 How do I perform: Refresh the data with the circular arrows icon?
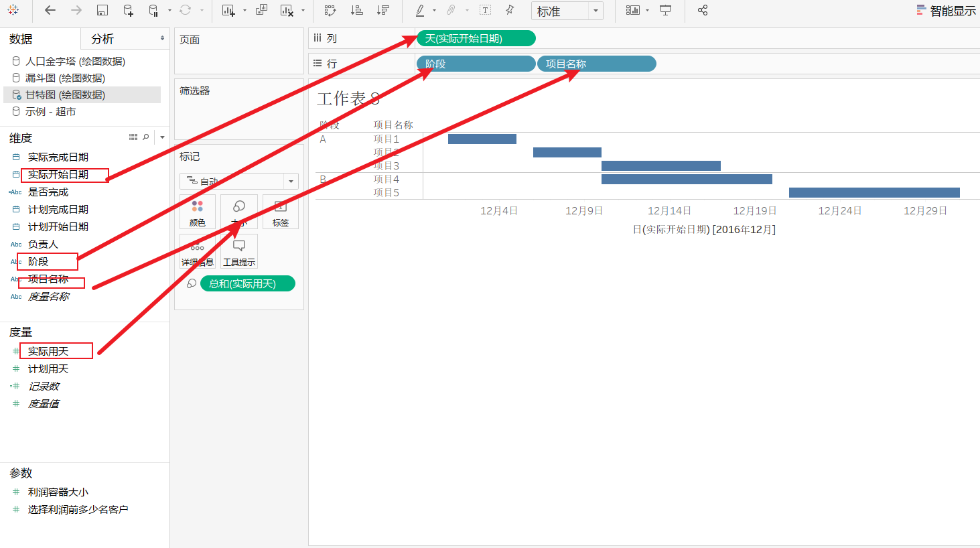(x=186, y=10)
